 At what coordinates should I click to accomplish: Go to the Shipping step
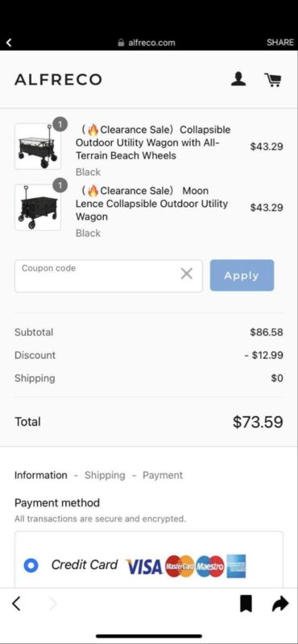105,475
